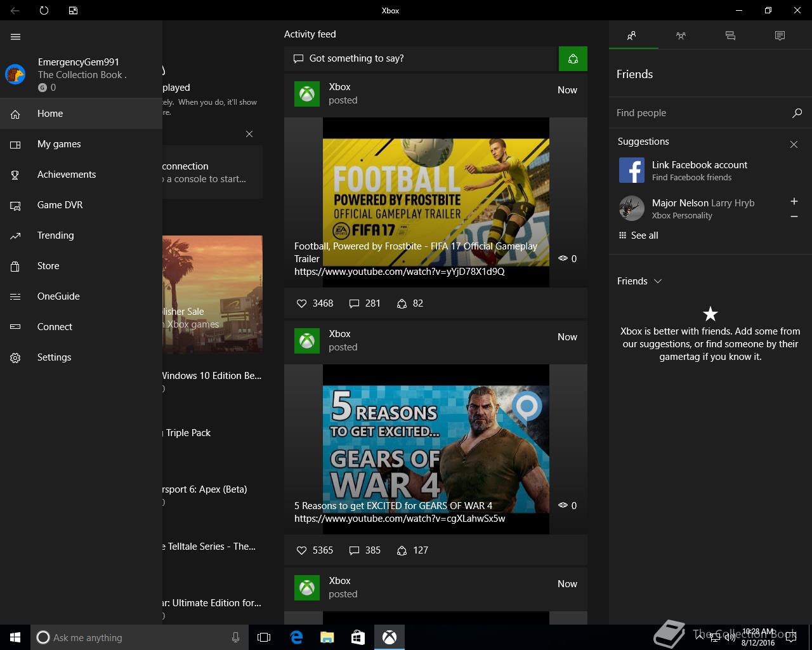The height and width of the screenshot is (650, 812).
Task: Launch Microsoft Edge from taskbar
Action: tap(296, 637)
